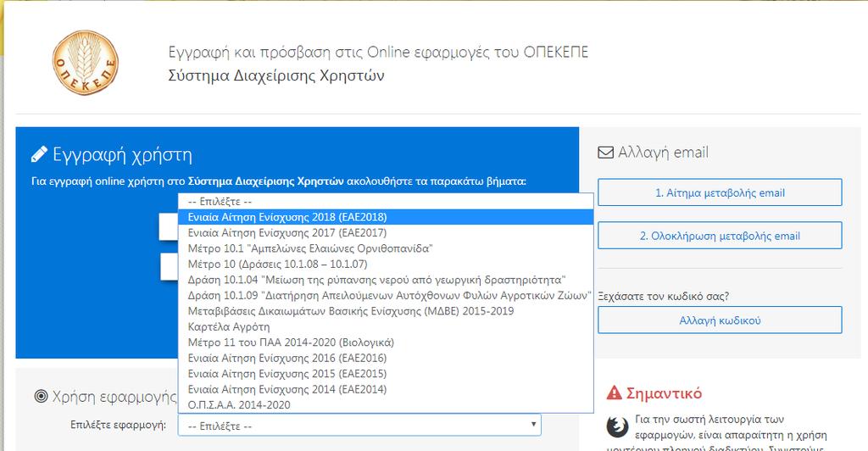Choose Μέτρο 10 (Δράσεις 10.1.08 – 10.1.07)
The image size is (868, 451).
[x=386, y=264]
